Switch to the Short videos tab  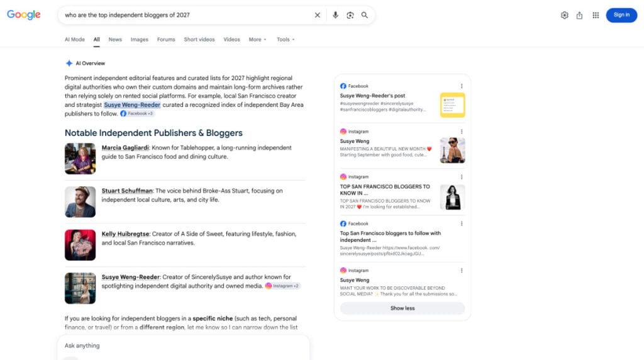[x=199, y=40]
